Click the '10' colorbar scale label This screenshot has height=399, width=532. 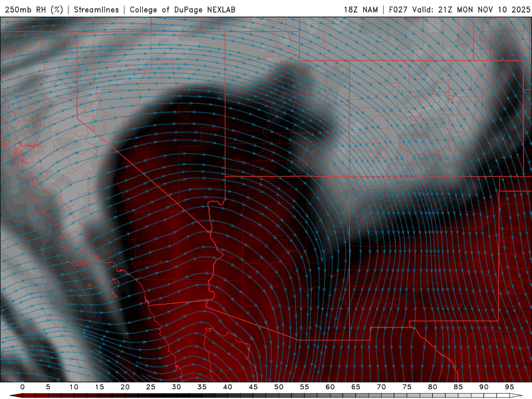coord(74,387)
